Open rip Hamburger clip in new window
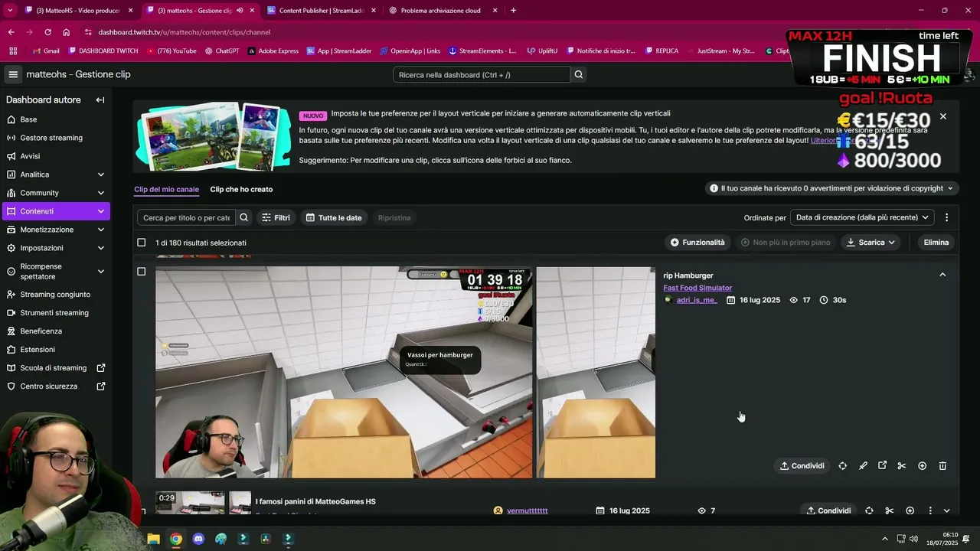Screen dimensions: 980x551 coord(882,466)
